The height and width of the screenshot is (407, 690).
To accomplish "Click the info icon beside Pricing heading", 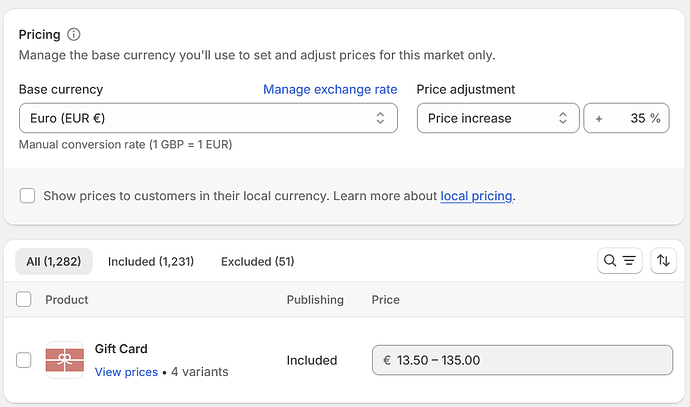I will [x=74, y=35].
